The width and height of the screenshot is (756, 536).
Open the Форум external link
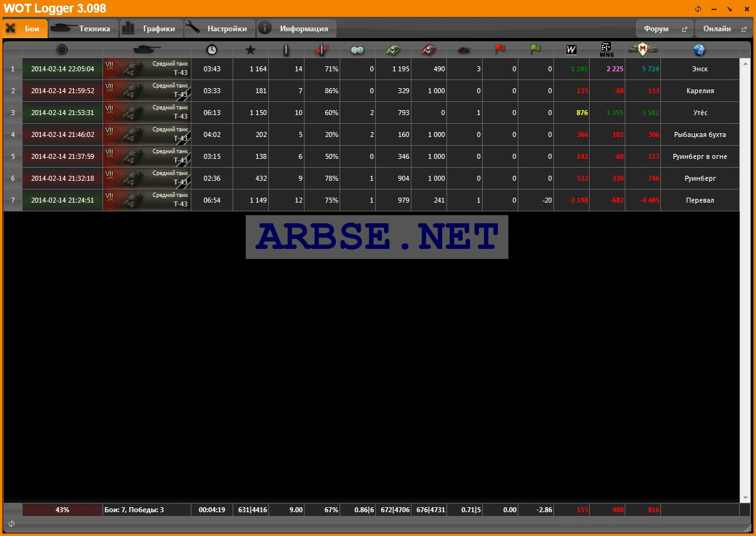[x=665, y=29]
